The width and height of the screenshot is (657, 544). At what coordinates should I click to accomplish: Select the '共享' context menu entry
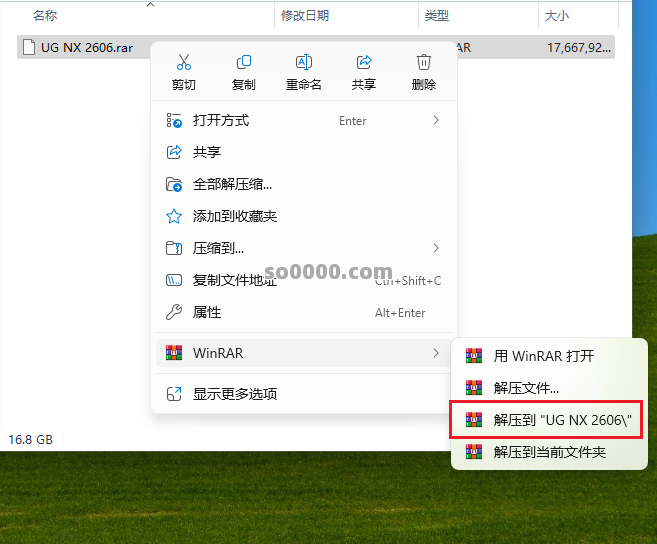[x=304, y=152]
